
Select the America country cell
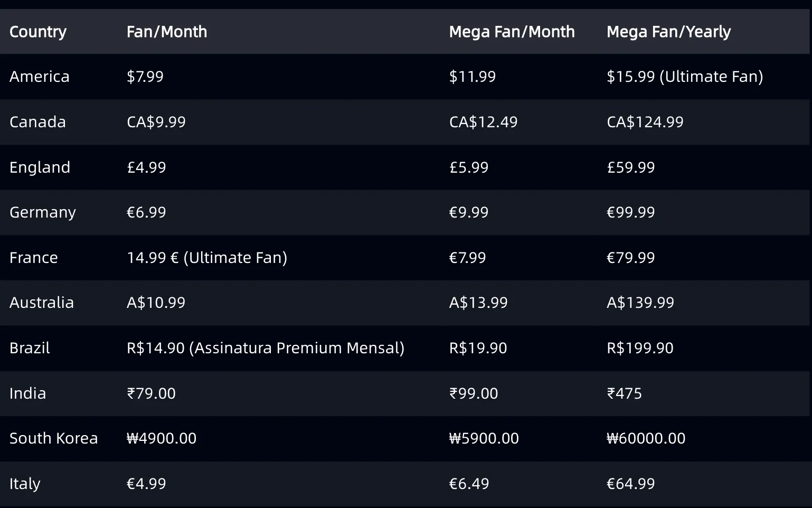(40, 77)
